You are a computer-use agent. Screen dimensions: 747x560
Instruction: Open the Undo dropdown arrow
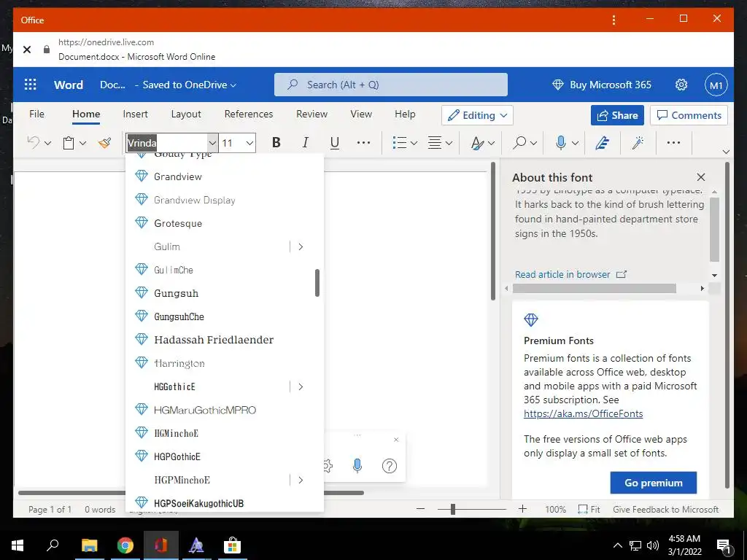point(47,143)
